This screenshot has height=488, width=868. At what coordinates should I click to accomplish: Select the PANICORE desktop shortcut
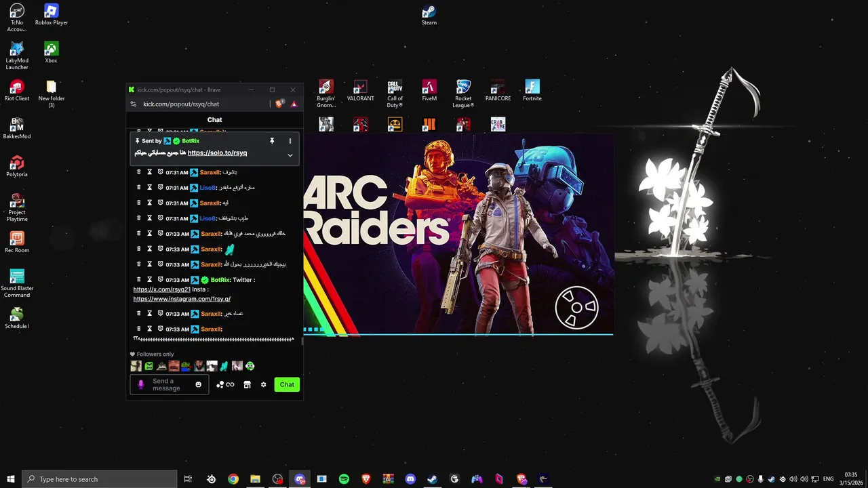tap(498, 91)
